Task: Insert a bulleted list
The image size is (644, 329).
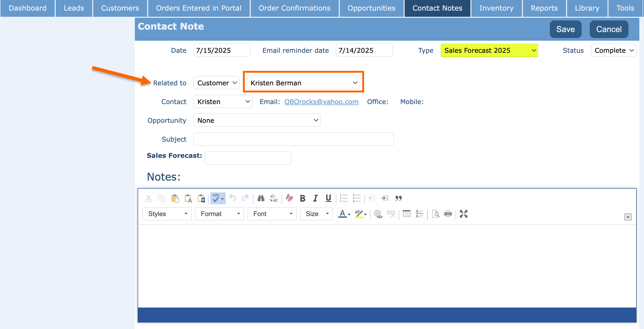Action: 357,198
